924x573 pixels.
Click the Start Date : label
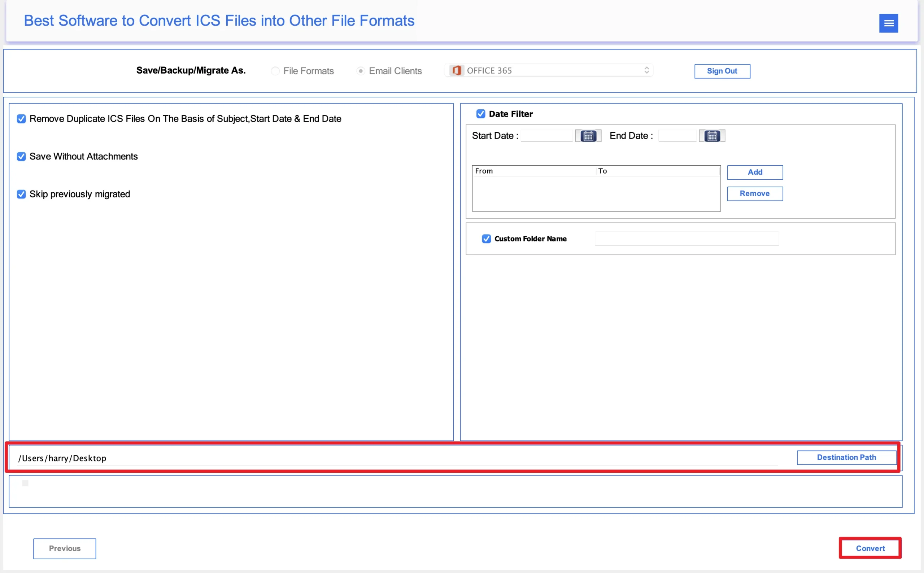495,136
